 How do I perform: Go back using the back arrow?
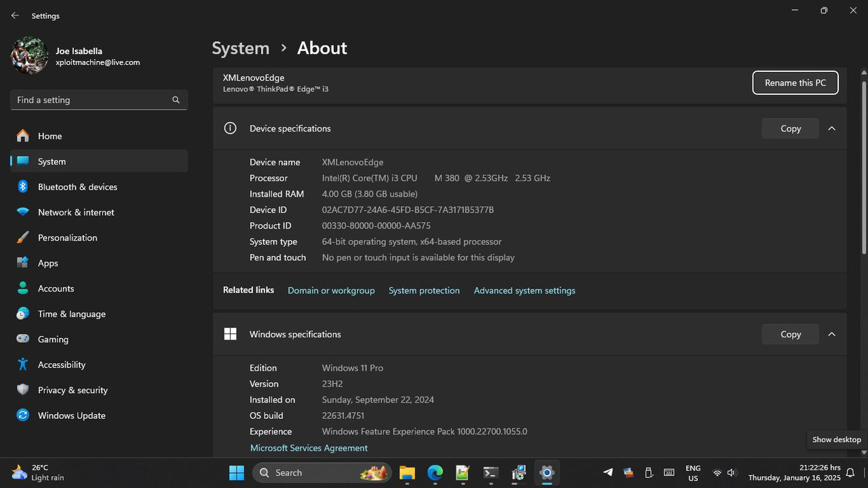tap(15, 16)
